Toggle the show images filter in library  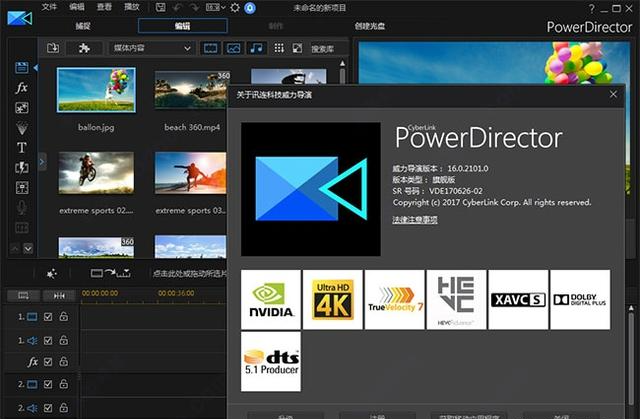click(233, 48)
